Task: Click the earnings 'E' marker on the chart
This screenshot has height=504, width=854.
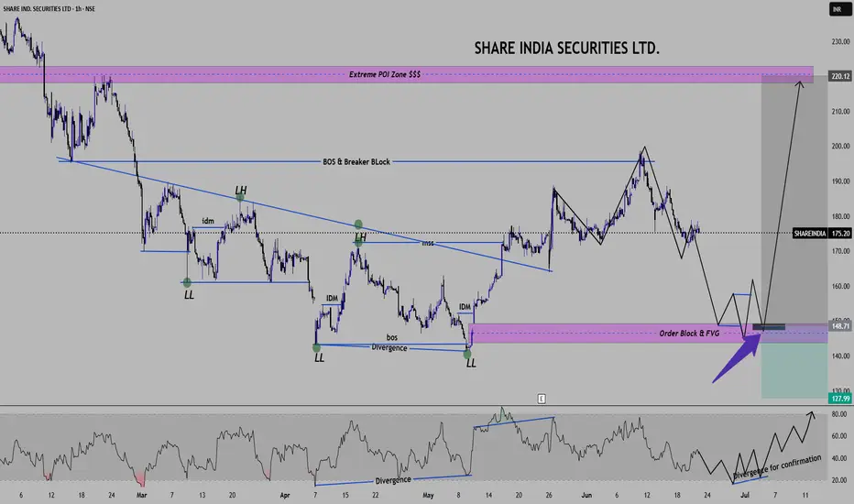Action: click(x=542, y=399)
